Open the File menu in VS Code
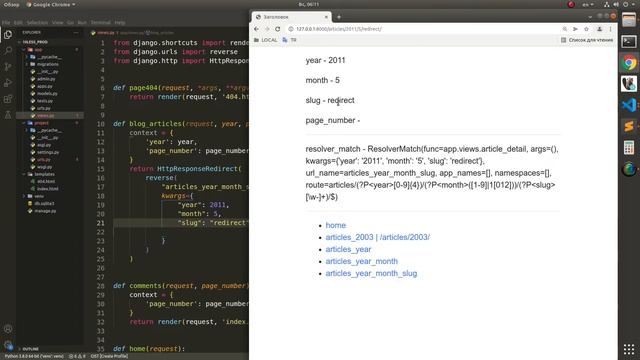The height and width of the screenshot is (360, 640). pos(6,23)
